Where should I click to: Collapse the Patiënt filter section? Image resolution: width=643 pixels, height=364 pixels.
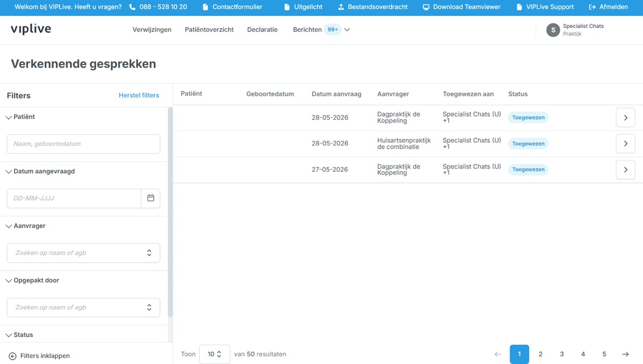(9, 117)
